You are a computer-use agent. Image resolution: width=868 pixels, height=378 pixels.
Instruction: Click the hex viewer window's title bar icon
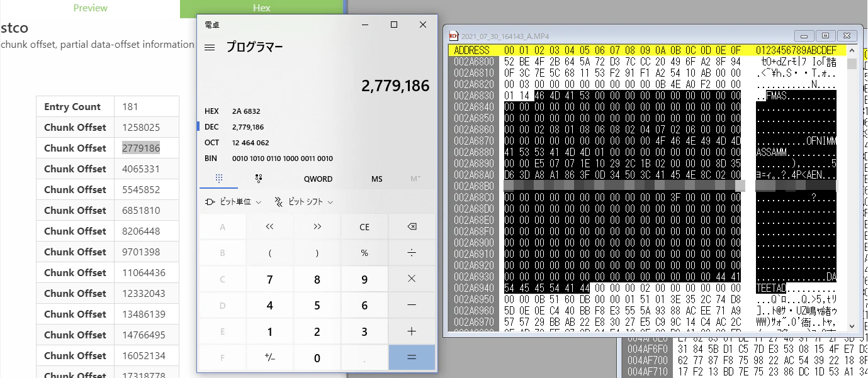pos(453,36)
